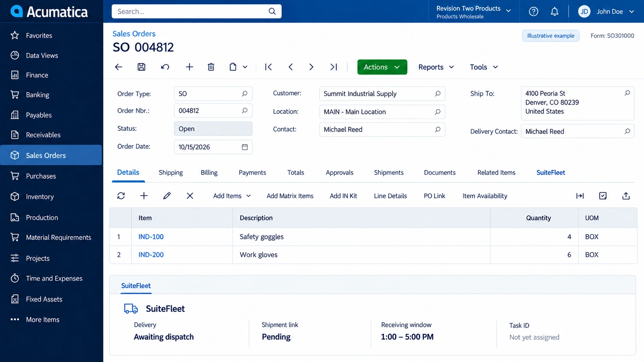644x362 pixels.
Task: Click the Item Availability button
Action: 485,196
